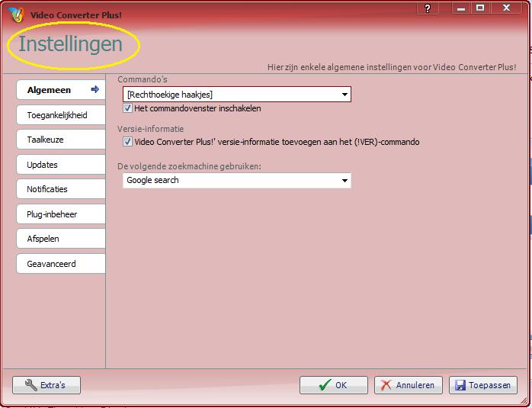The height and width of the screenshot is (408, 532).
Task: Click the help question mark icon
Action: 428,8
